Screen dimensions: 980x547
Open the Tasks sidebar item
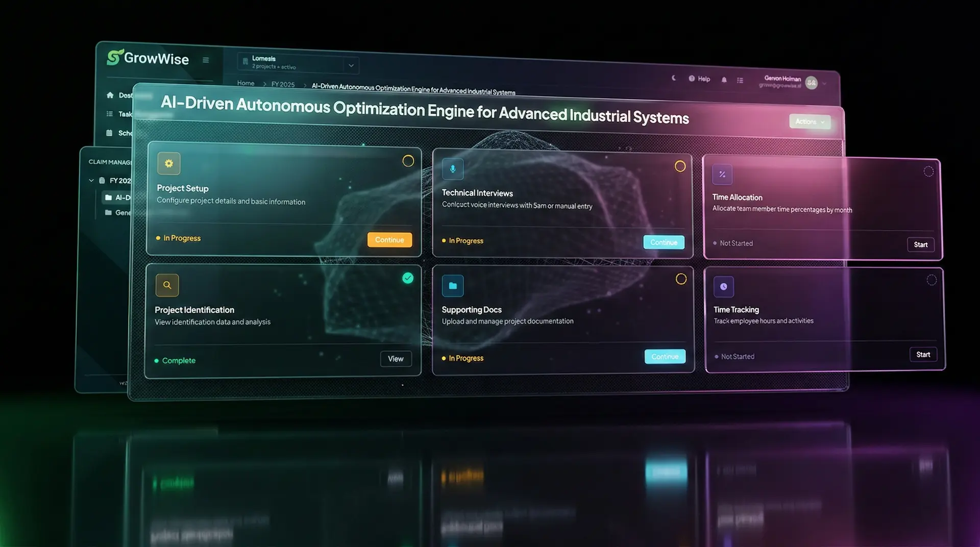pos(119,114)
